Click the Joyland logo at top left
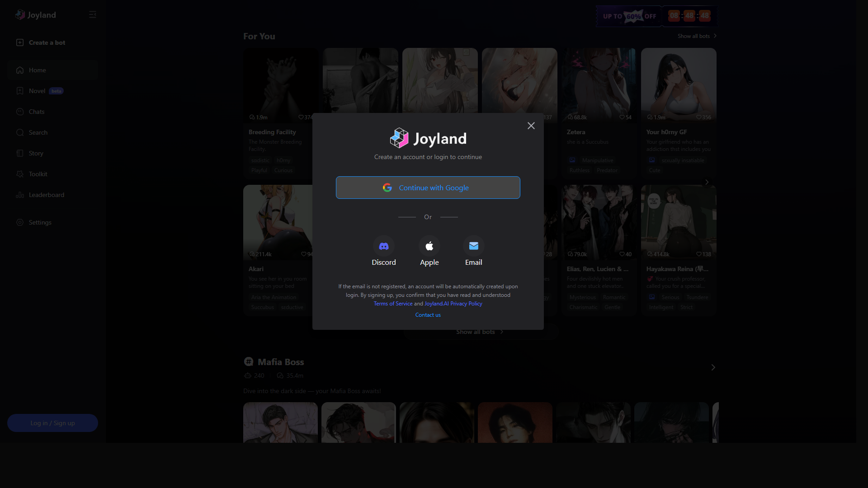The image size is (868, 488). [x=35, y=14]
